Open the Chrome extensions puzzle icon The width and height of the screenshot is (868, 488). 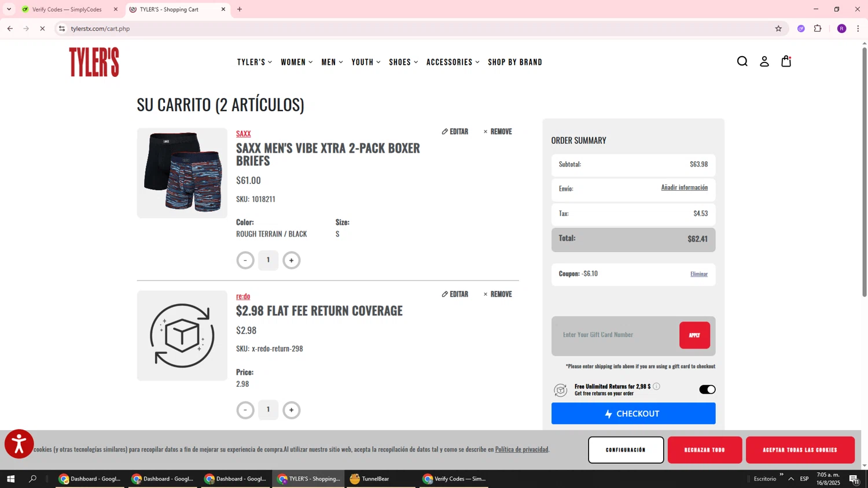click(818, 28)
